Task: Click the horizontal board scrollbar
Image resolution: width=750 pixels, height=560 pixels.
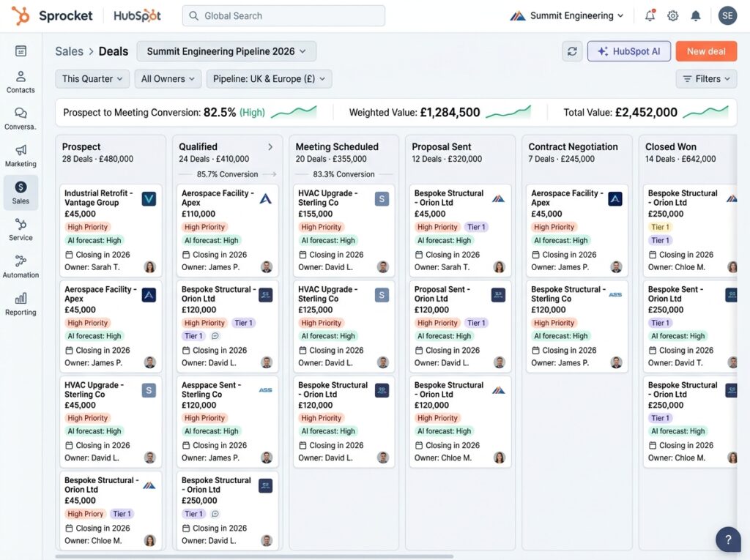Action: [x=254, y=556]
